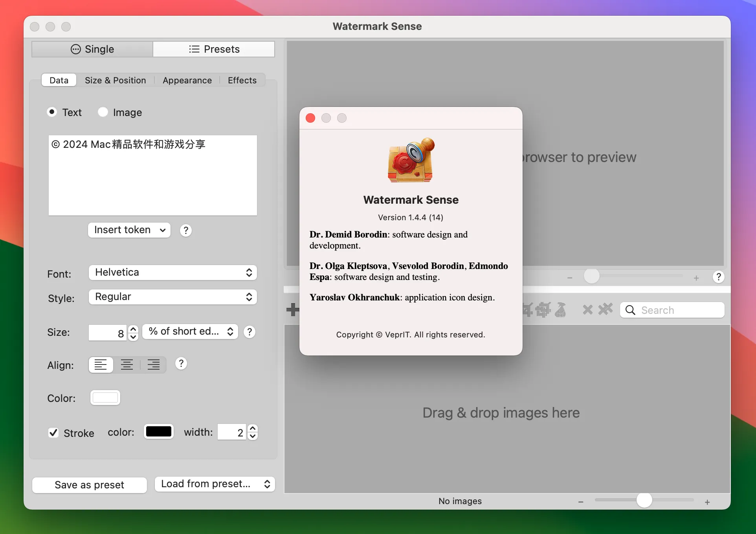Open the Style dropdown showing Regular

[173, 297]
